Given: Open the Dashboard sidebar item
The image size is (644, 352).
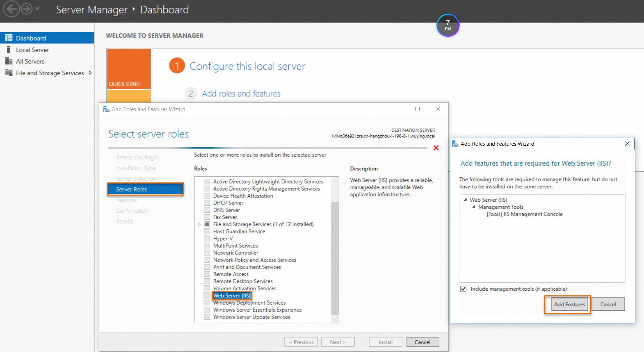Looking at the screenshot, I should point(47,38).
